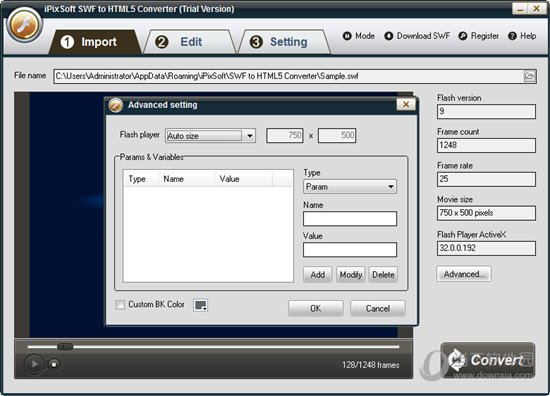Click the Type column header
The image size is (550, 396).
pos(141,179)
